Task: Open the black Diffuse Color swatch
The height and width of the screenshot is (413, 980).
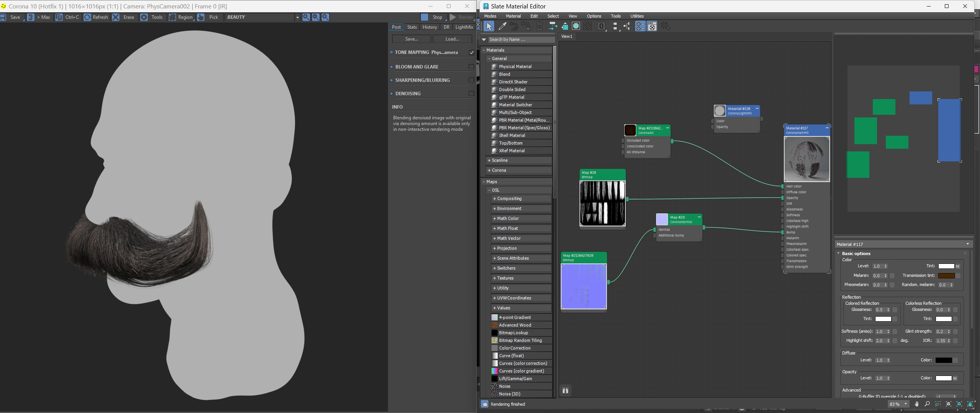Action: pyautogui.click(x=943, y=360)
